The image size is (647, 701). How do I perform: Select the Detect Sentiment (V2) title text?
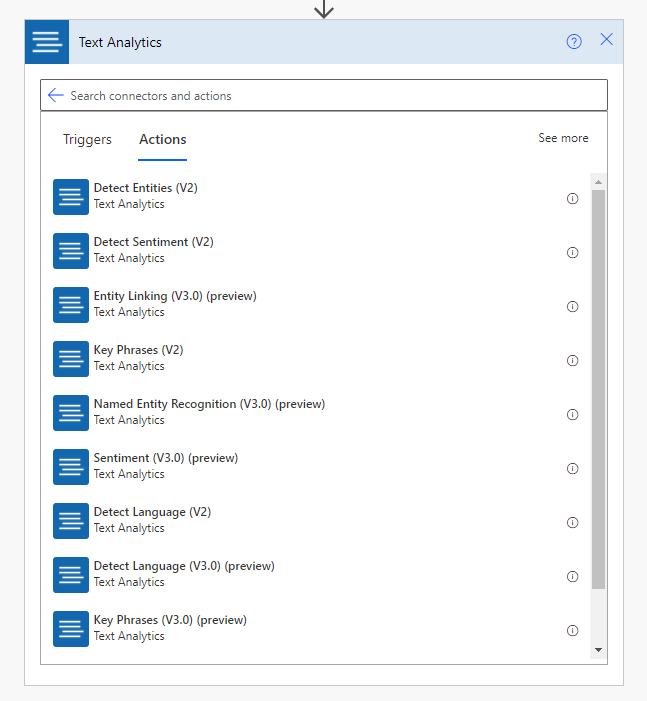pos(153,242)
